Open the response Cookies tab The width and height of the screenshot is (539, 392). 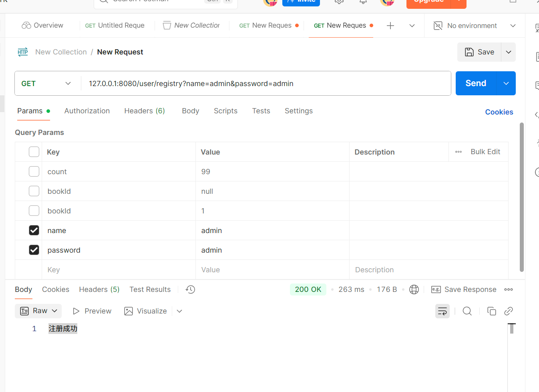tap(56, 289)
